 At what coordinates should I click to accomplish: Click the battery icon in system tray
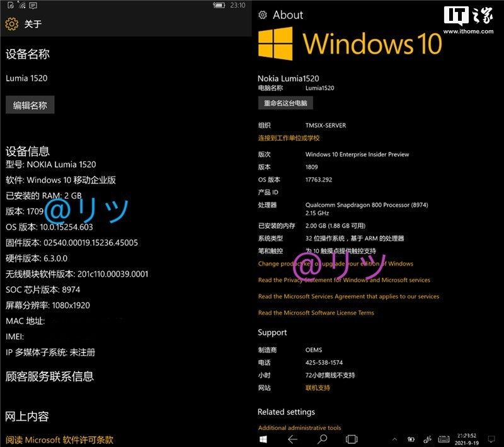tap(411, 439)
